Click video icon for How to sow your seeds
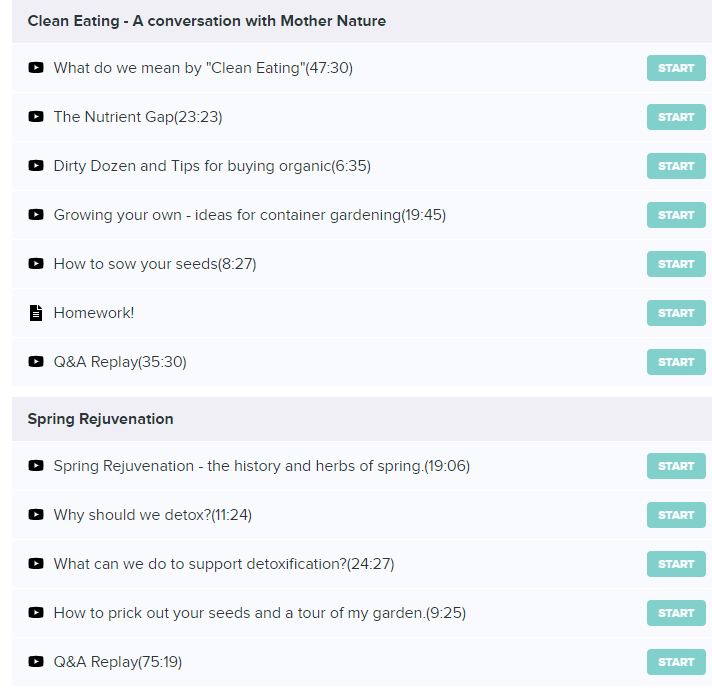 (36, 264)
